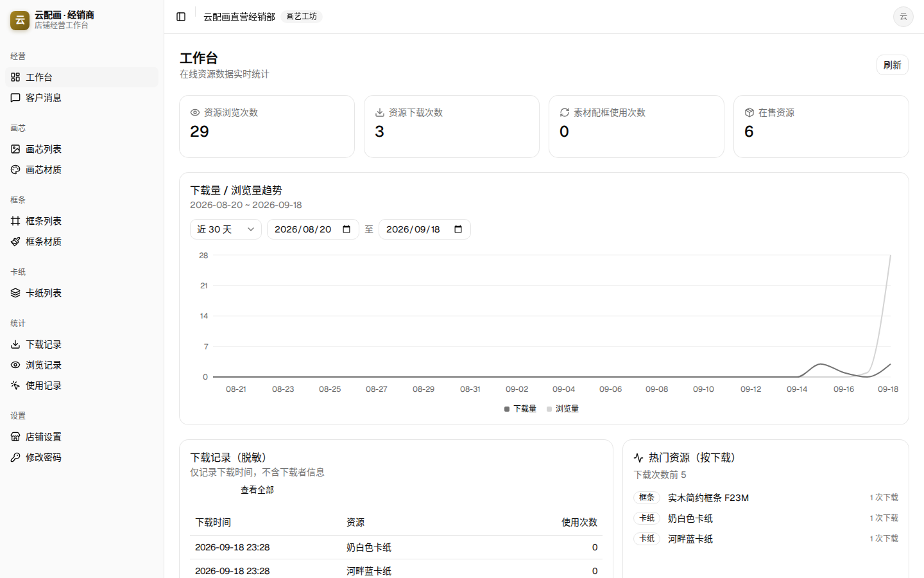
Task: Open 下载记录 statistics page
Action: (81, 344)
